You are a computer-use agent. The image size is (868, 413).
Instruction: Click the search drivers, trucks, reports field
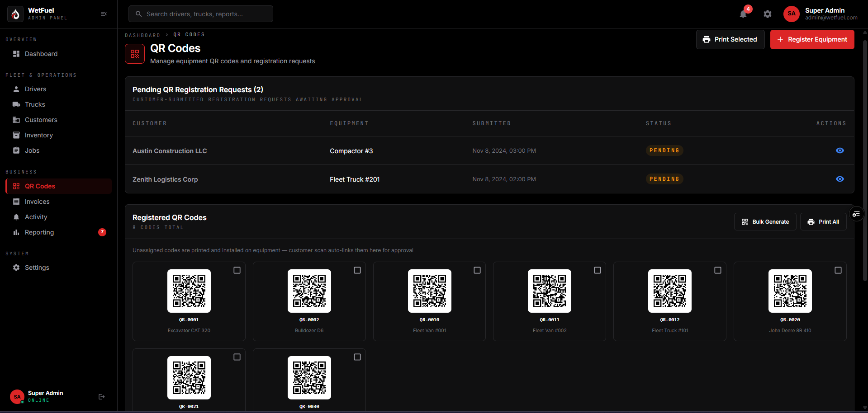[201, 14]
